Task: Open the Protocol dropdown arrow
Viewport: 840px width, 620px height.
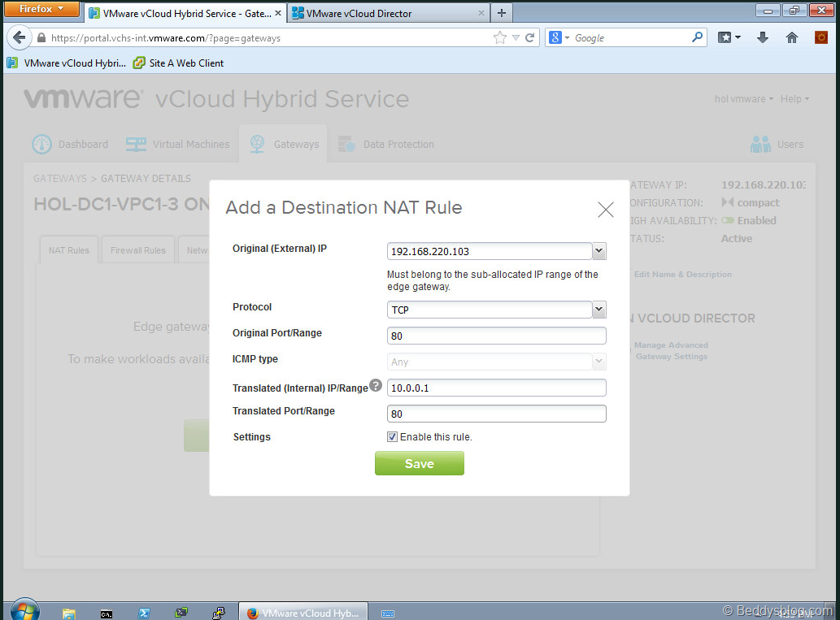Action: point(599,310)
